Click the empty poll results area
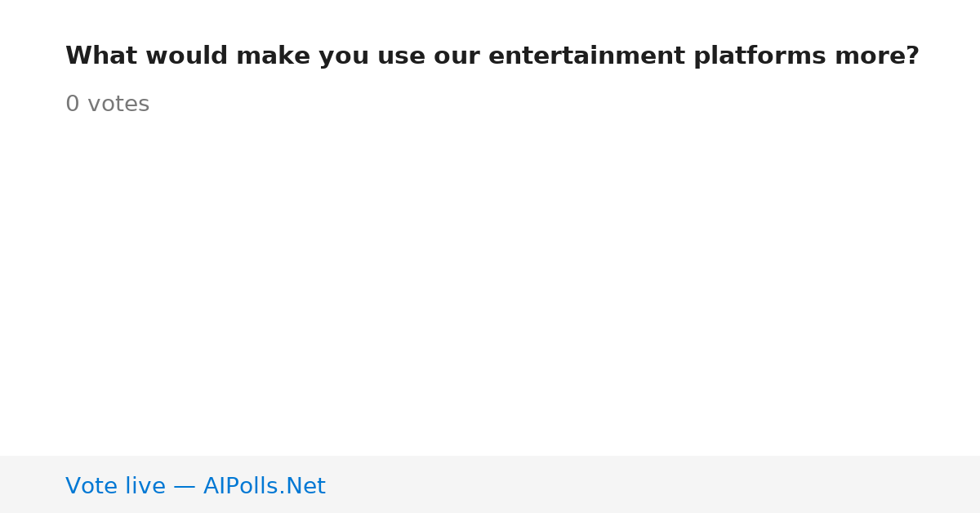 (490, 286)
